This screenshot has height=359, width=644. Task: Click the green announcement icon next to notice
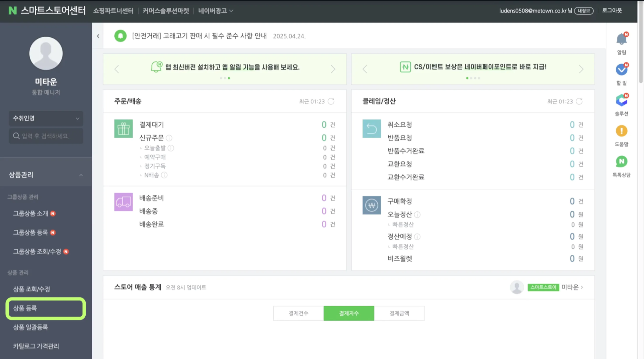[x=120, y=36]
